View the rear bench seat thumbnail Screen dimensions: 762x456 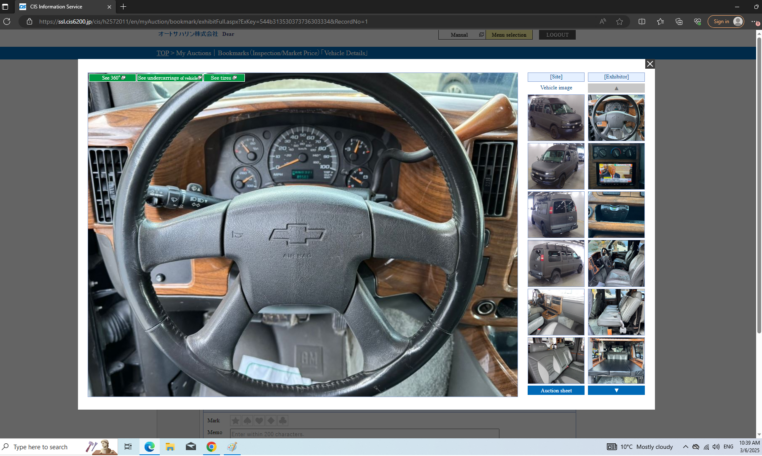pyautogui.click(x=556, y=360)
